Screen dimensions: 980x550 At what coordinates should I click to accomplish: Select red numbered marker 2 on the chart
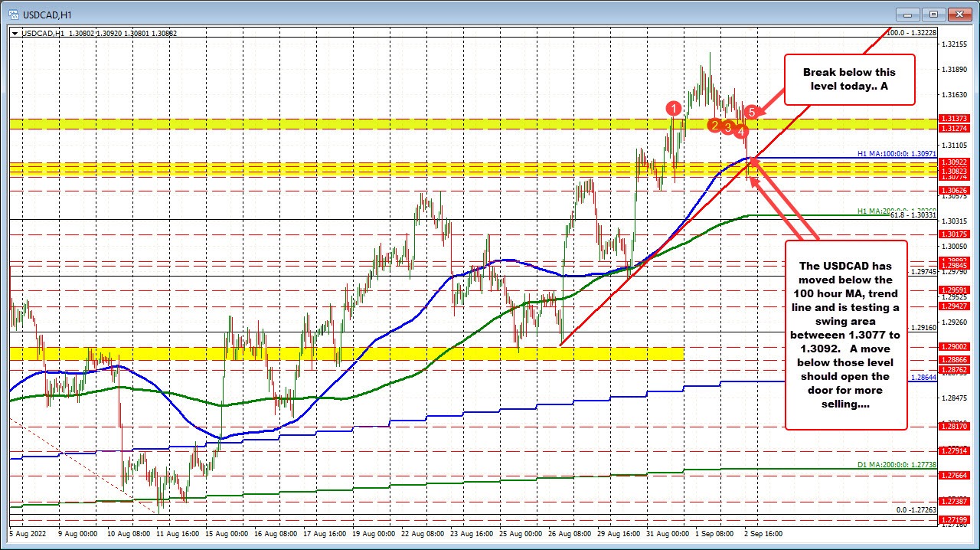click(x=715, y=124)
